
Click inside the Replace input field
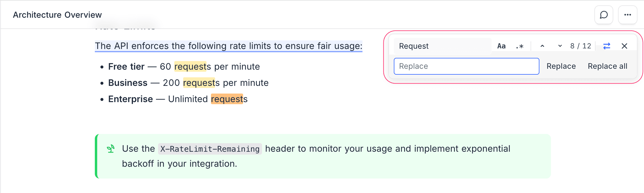[466, 66]
